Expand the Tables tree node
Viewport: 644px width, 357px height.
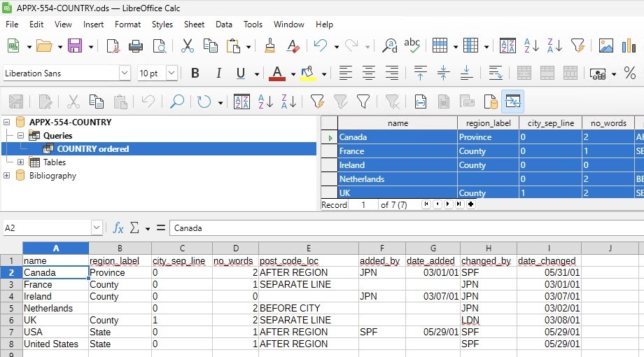pos(20,162)
